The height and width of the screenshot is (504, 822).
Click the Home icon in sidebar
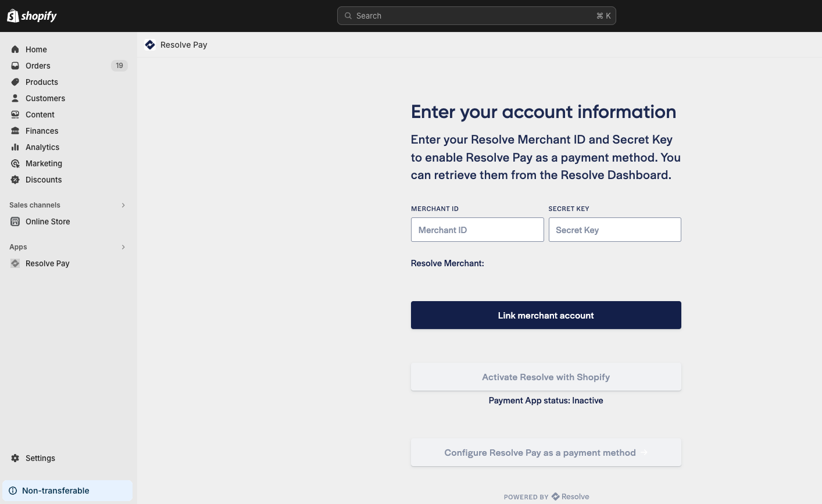pyautogui.click(x=15, y=49)
